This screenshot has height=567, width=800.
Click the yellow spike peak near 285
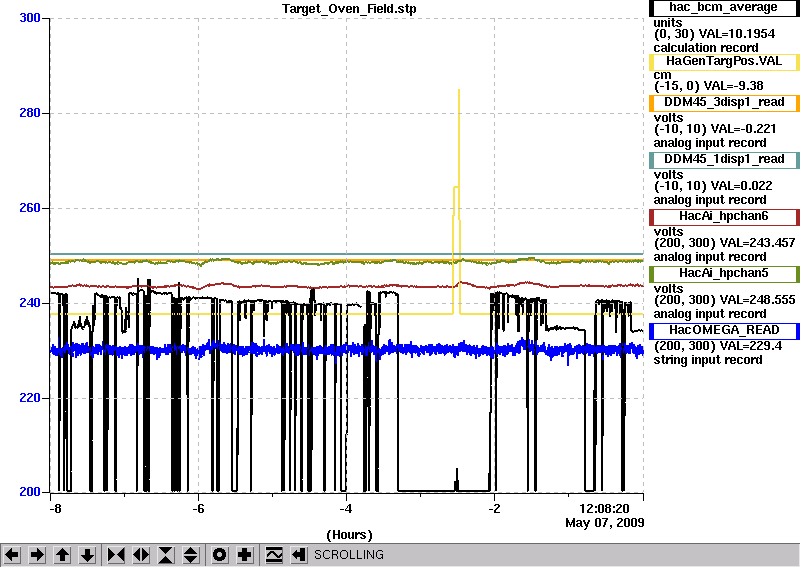(459, 91)
